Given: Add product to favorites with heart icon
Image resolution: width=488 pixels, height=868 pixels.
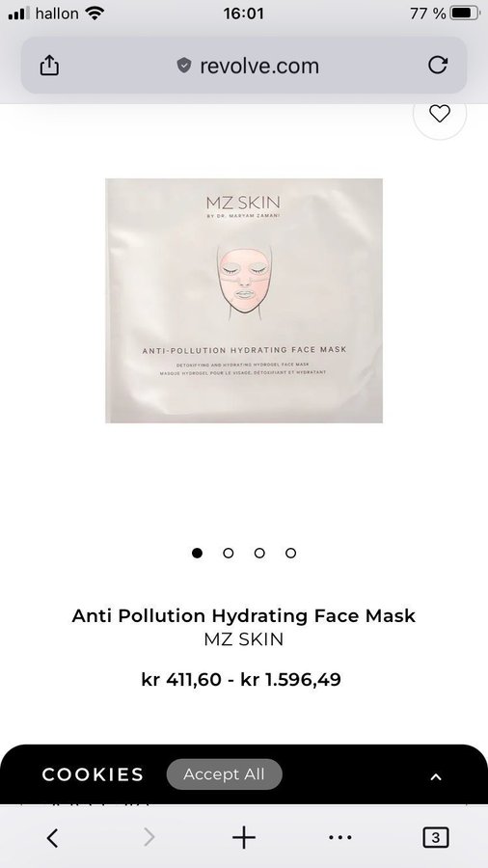Looking at the screenshot, I should click(x=440, y=114).
